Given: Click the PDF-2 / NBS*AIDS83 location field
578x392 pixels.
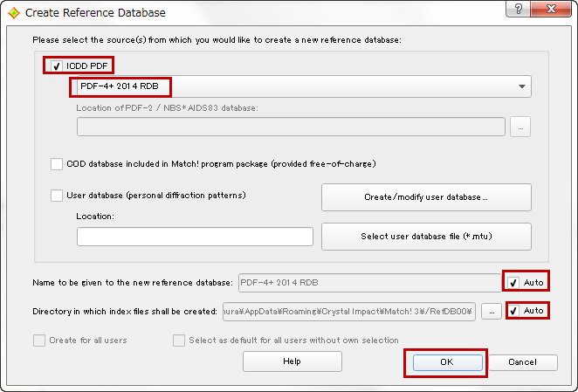Looking at the screenshot, I should (x=291, y=127).
